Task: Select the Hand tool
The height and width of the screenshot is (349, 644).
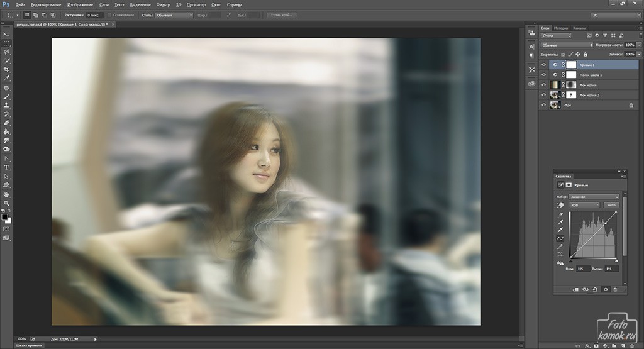Action: (6, 194)
